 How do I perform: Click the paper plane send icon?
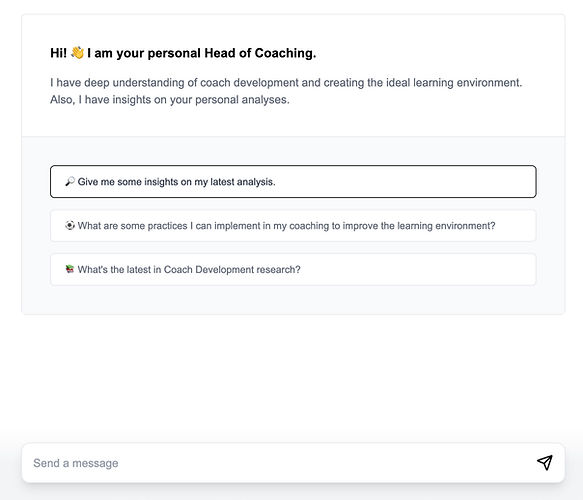pyautogui.click(x=545, y=463)
